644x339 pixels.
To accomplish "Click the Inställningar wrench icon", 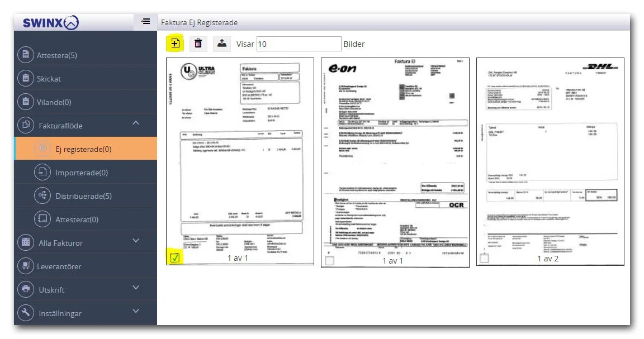I will (26, 313).
